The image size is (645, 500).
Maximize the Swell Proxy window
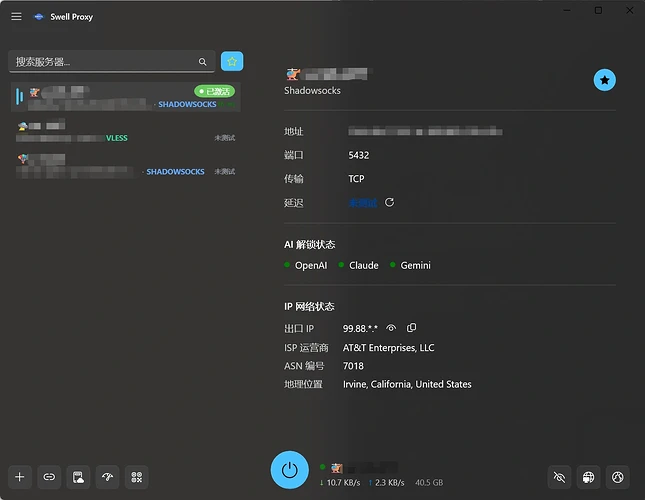coord(598,10)
